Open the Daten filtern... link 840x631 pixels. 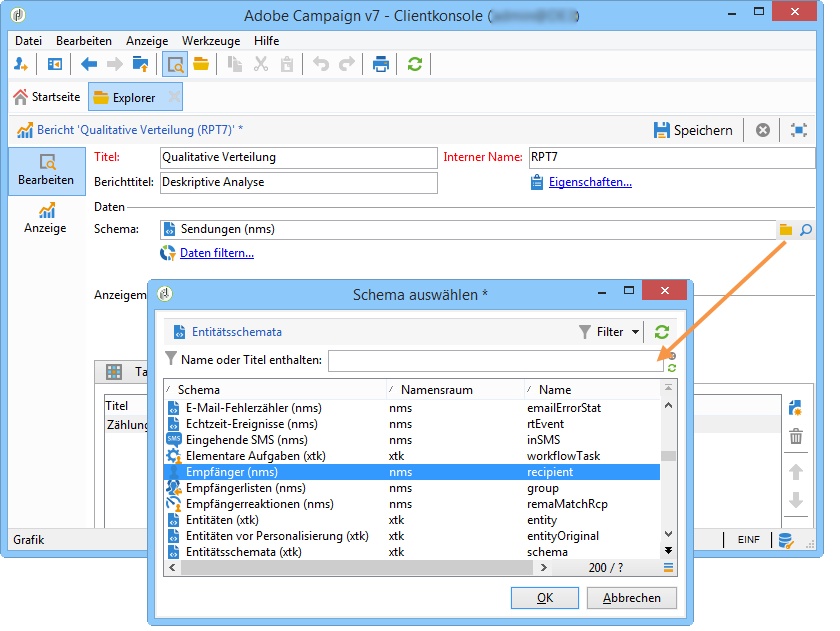[216, 253]
